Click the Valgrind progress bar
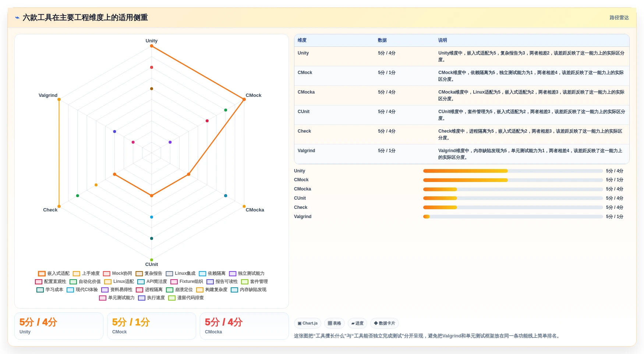The width and height of the screenshot is (644, 354). point(513,217)
